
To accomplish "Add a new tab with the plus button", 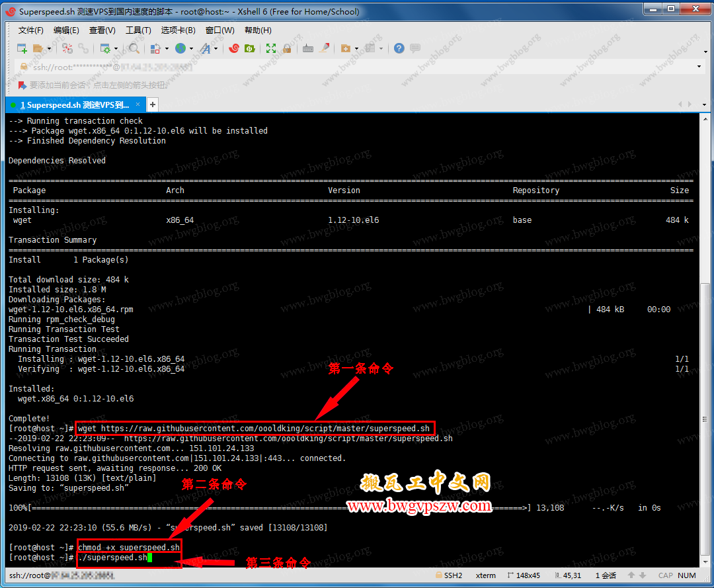I will coord(153,105).
